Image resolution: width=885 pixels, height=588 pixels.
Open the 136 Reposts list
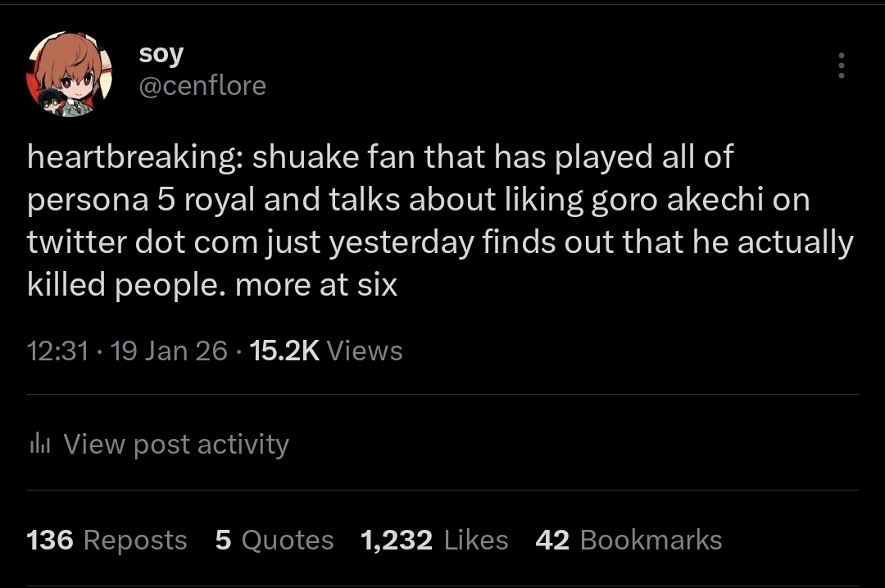[107, 540]
